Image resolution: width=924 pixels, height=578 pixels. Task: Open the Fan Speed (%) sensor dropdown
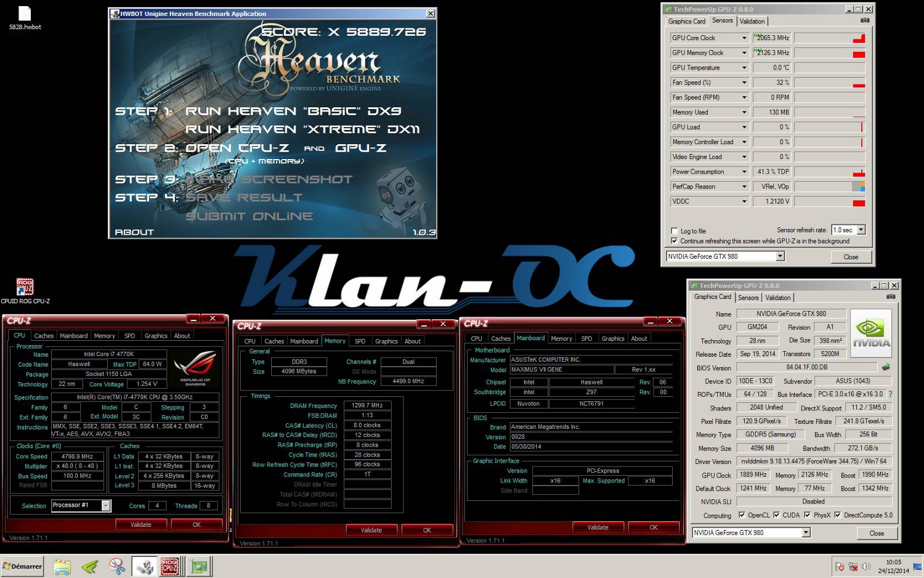coord(744,83)
